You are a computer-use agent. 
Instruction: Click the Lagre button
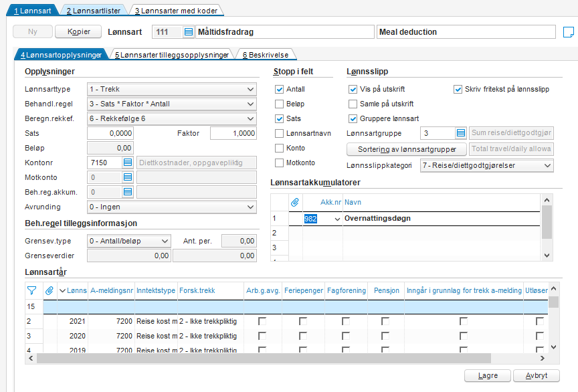488,375
